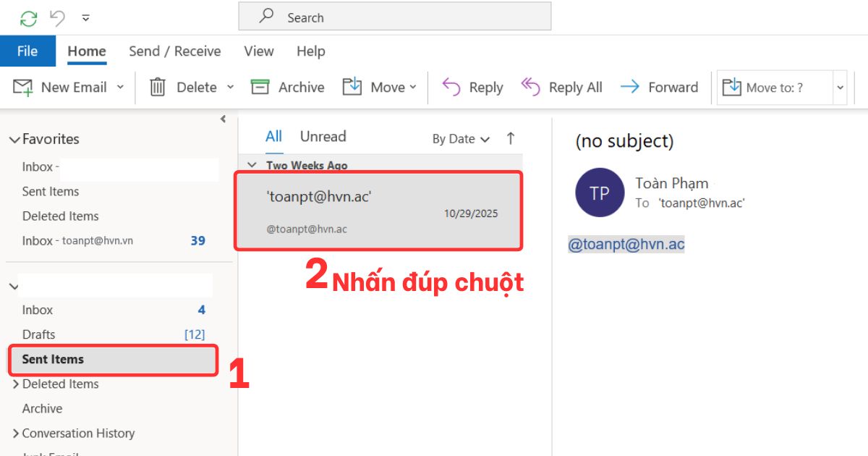Click the Reply All icon
Viewport: 868px width, 456px height.
[x=530, y=86]
